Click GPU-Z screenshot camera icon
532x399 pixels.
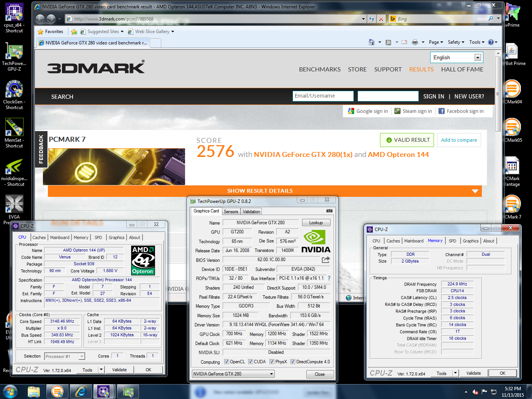point(329,211)
